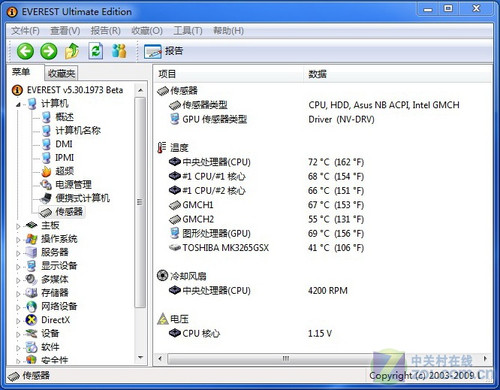This screenshot has height=390, width=500.
Task: Click the 存储器 drive icon
Action: click(x=31, y=293)
